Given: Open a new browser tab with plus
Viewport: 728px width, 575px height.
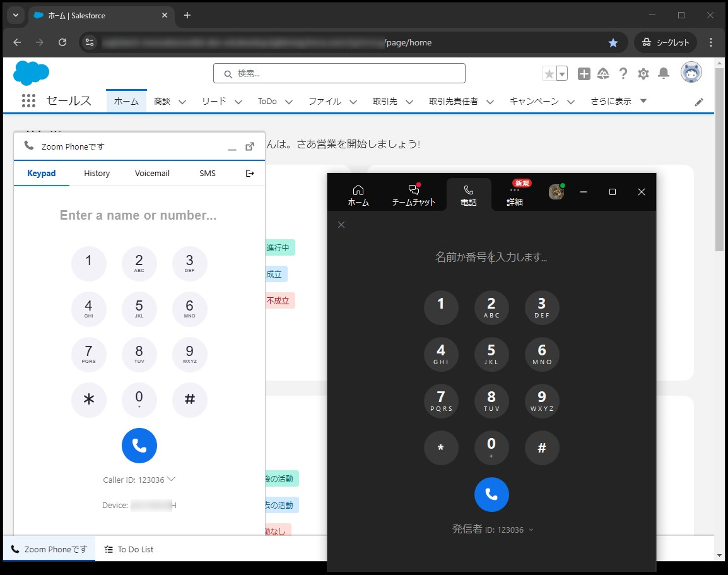Looking at the screenshot, I should [187, 15].
